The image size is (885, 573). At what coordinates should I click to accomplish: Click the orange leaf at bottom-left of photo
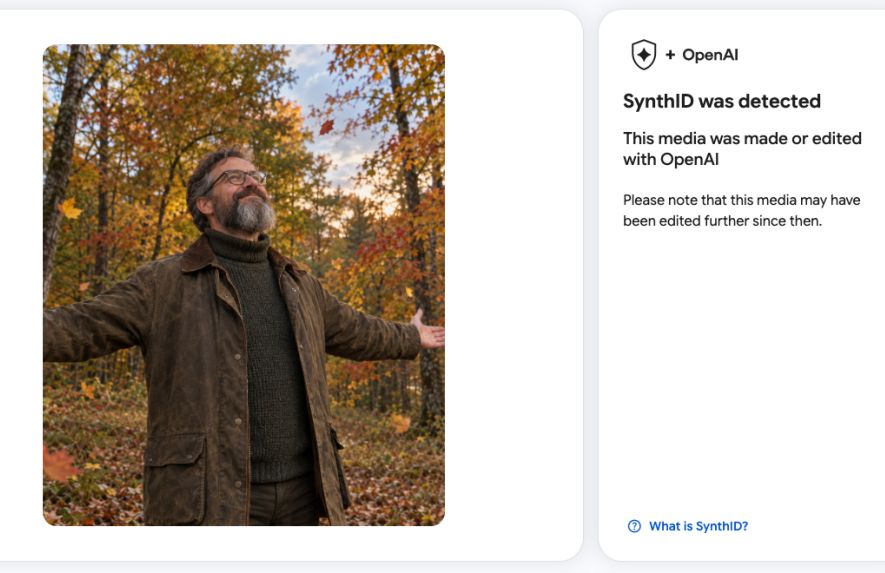(x=58, y=465)
